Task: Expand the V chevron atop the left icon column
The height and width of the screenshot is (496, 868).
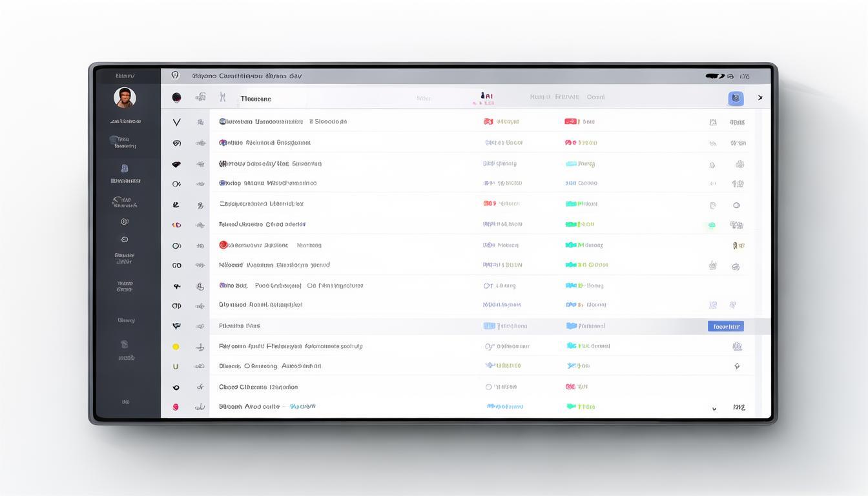Action: 176,122
